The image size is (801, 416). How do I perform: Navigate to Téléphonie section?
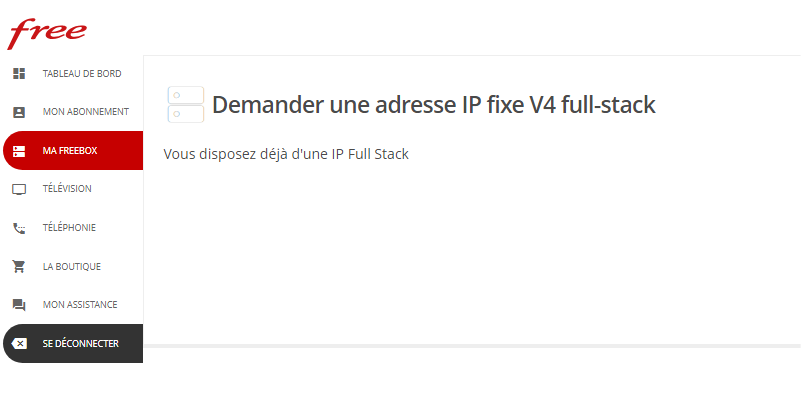click(73, 228)
